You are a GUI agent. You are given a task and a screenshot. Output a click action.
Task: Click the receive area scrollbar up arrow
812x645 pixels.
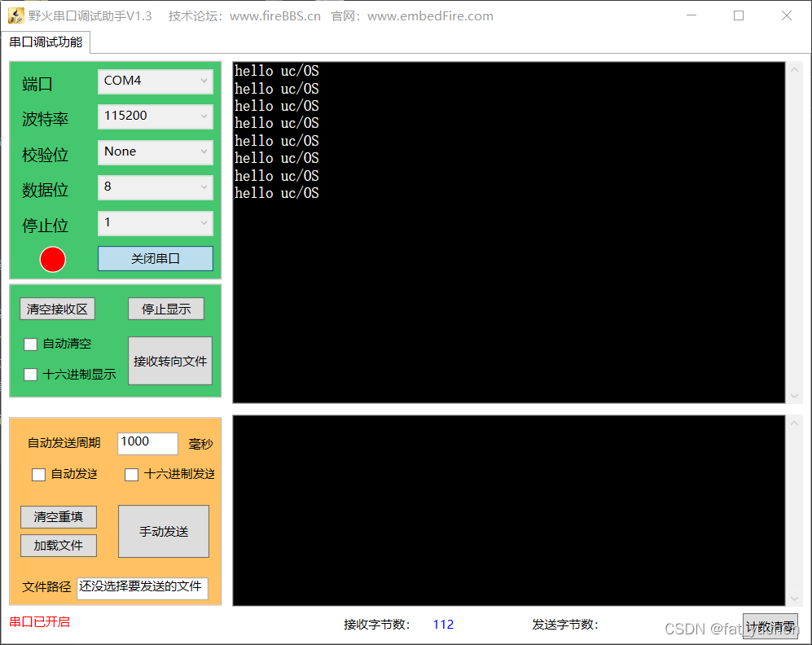click(794, 70)
